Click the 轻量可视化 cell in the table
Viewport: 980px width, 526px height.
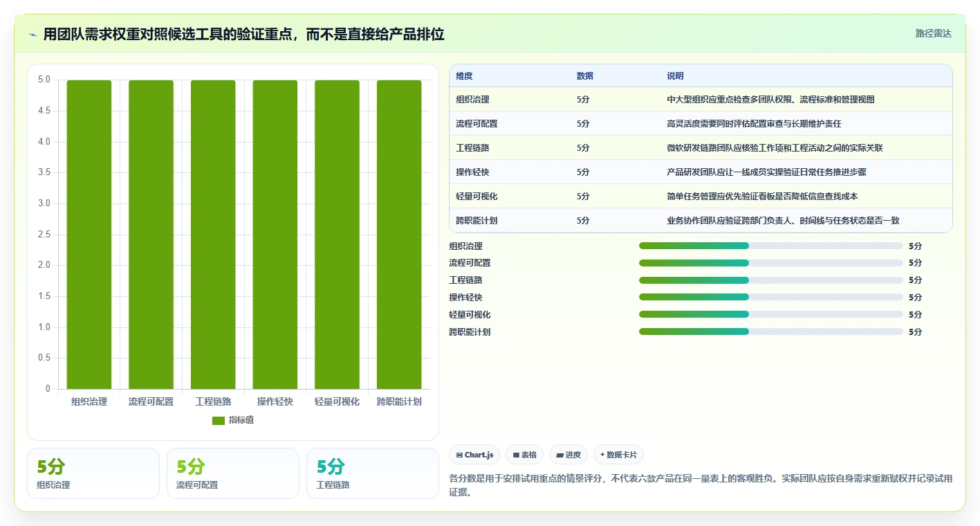point(477,197)
